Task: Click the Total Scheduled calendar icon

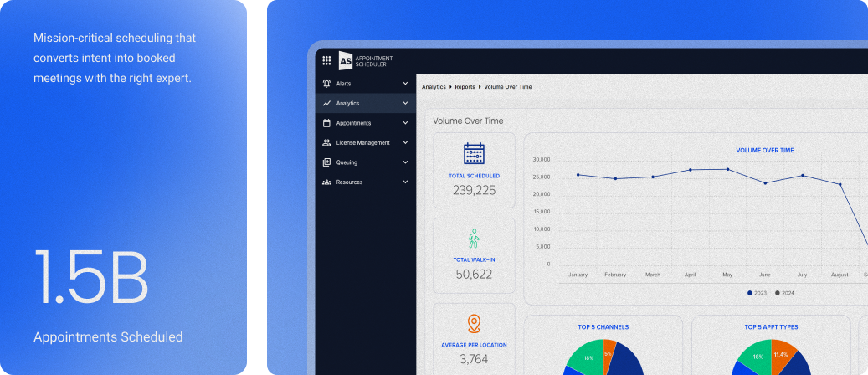Action: coord(474,153)
